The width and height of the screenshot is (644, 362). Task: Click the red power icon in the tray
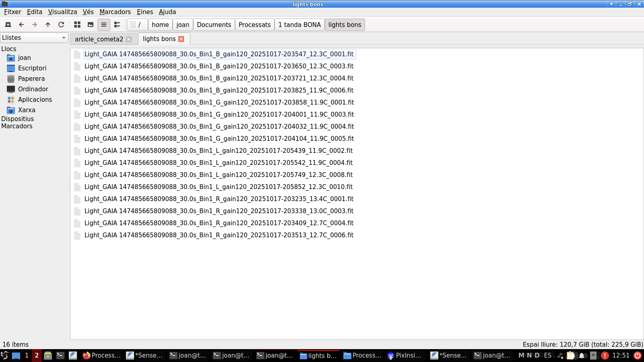637,356
